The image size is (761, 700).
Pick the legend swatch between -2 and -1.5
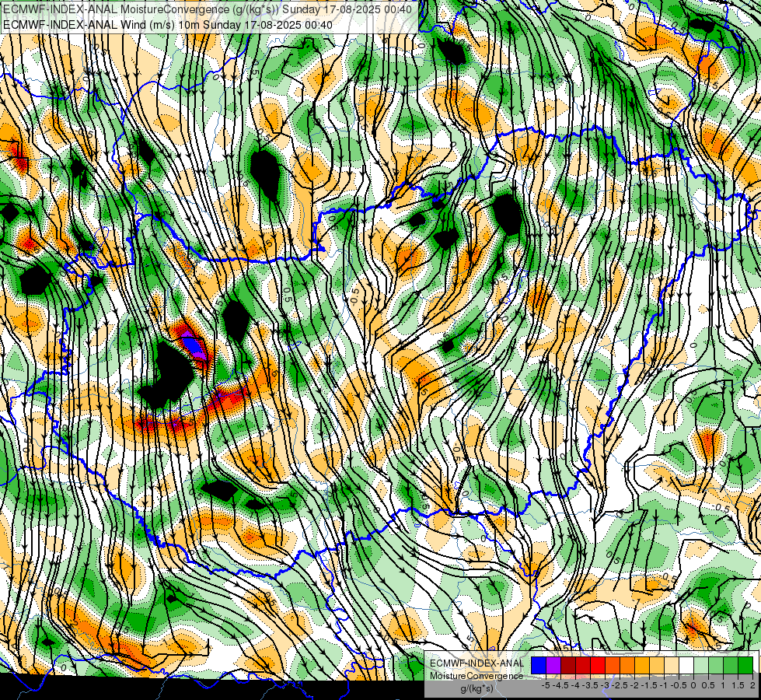coord(642,665)
